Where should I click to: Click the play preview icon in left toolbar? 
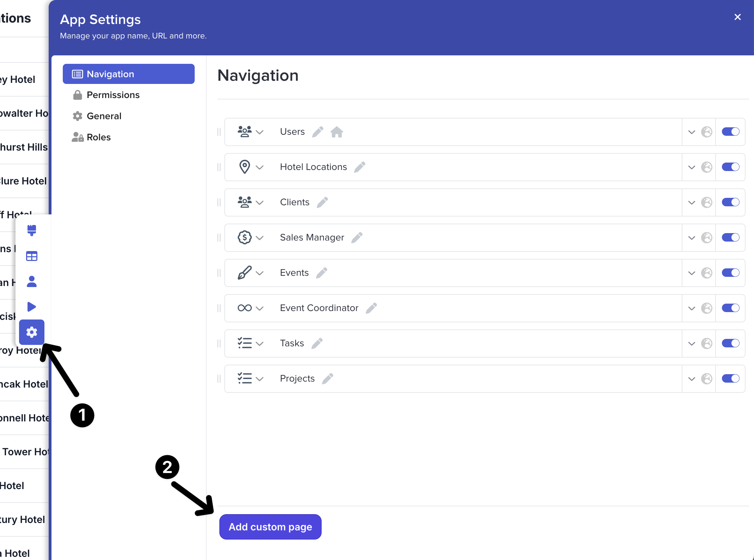coord(32,306)
